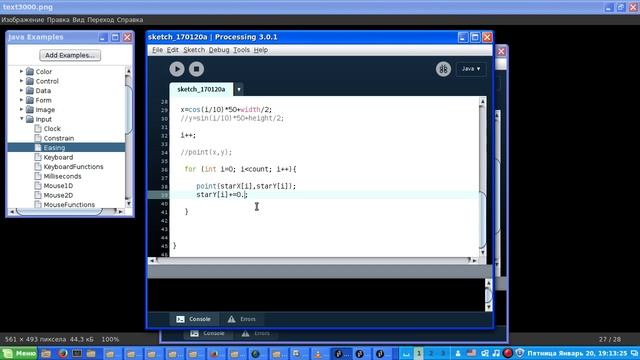Select the Data folder row
Screen dimensions: 640x360
click(39, 91)
